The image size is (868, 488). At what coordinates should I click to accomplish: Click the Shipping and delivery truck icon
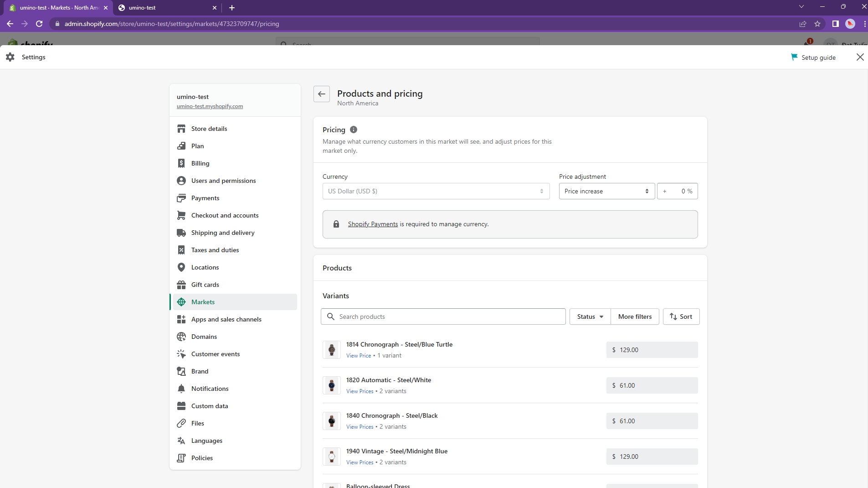tap(181, 233)
